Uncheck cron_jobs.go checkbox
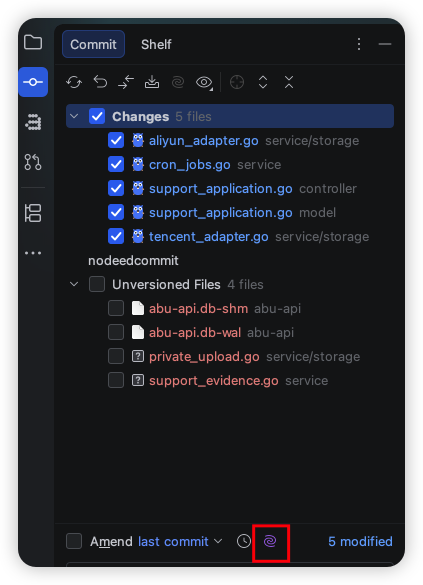423x585 pixels. pos(116,165)
